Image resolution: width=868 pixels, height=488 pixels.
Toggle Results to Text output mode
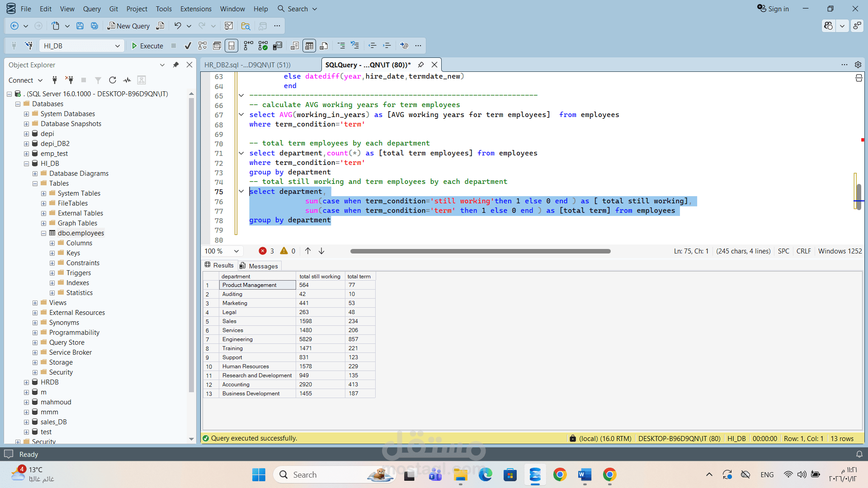(x=295, y=46)
